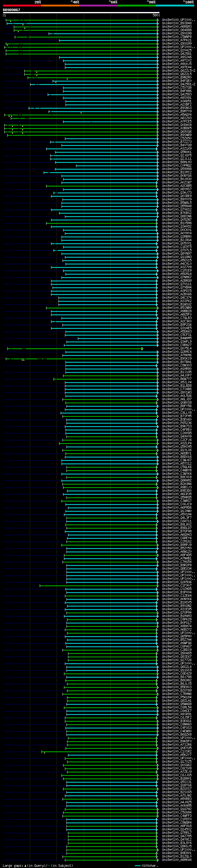Open hit UniRef100_C5WNP8
This screenshot has width=197, height=868.
[x=176, y=37]
